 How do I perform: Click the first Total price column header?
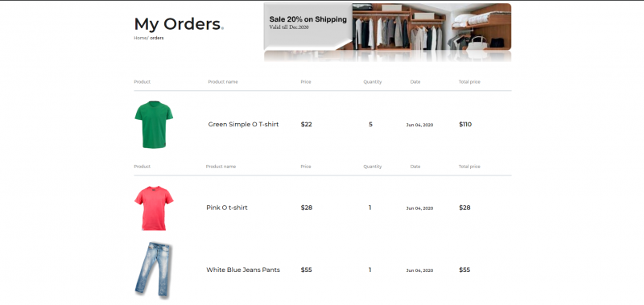point(469,82)
